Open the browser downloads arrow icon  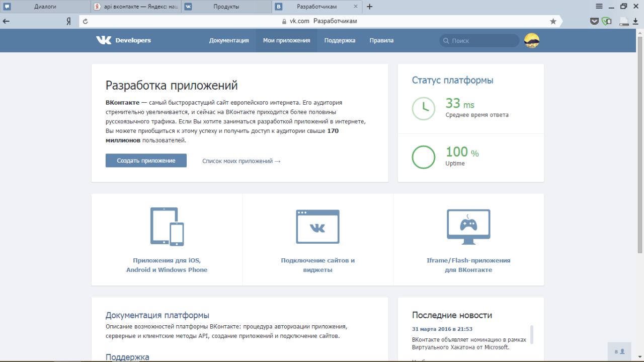click(x=636, y=21)
